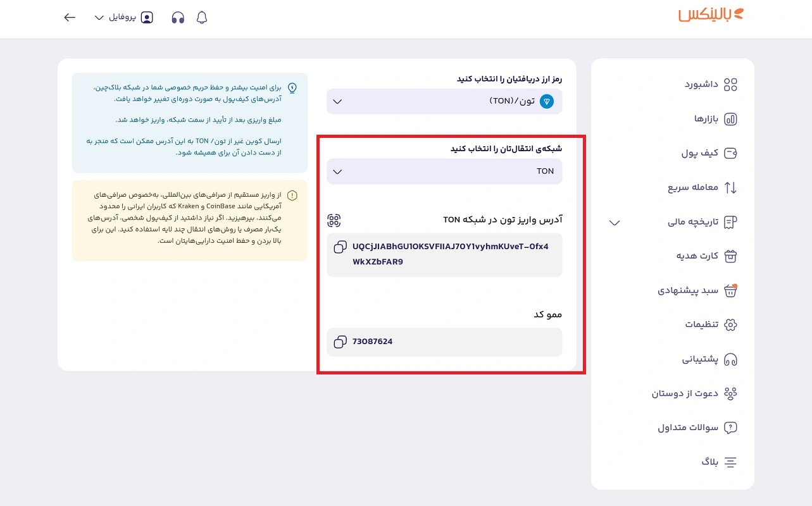Open تنظیمات settings page

(x=711, y=324)
